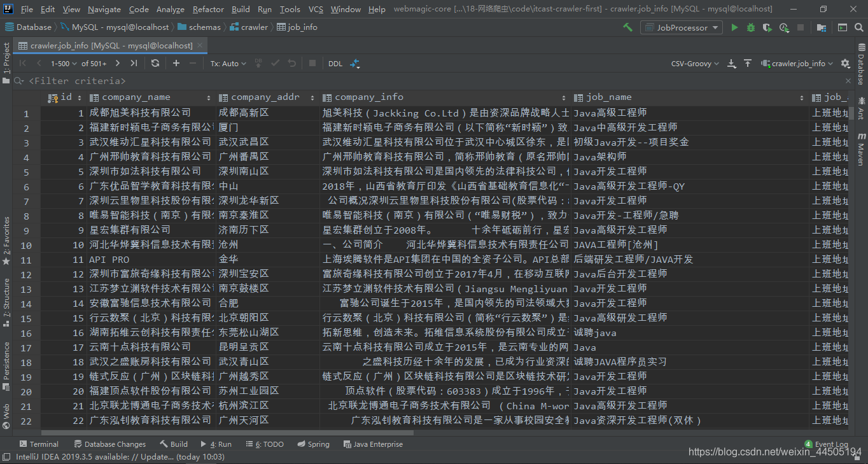This screenshot has width=868, height=464.
Task: Open 6: TODO panel
Action: tap(264, 444)
